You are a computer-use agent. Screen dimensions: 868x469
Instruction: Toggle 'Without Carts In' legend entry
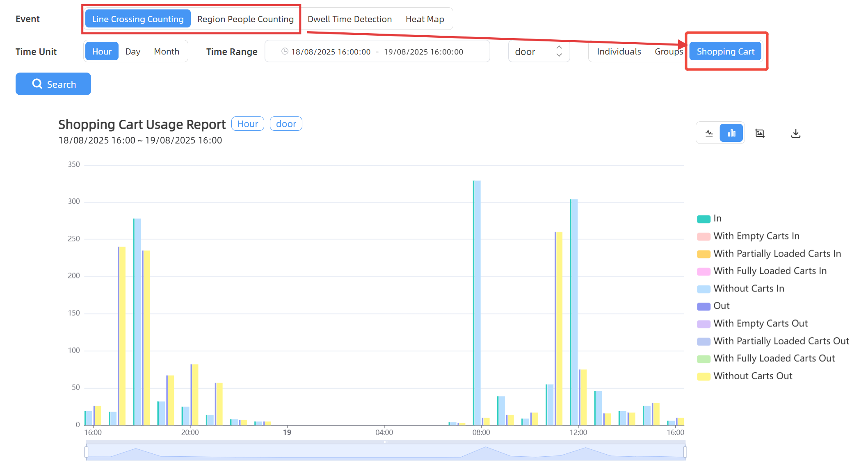point(749,289)
